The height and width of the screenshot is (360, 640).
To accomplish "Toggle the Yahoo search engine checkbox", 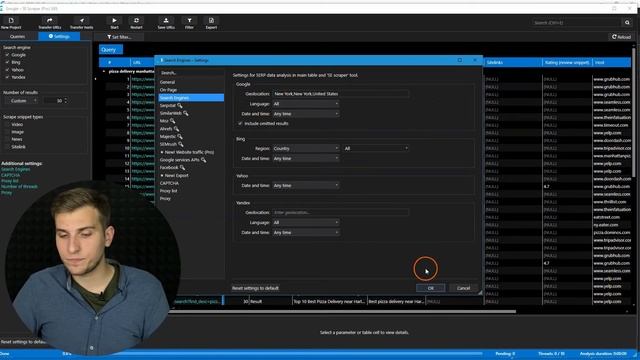I will [x=7, y=69].
